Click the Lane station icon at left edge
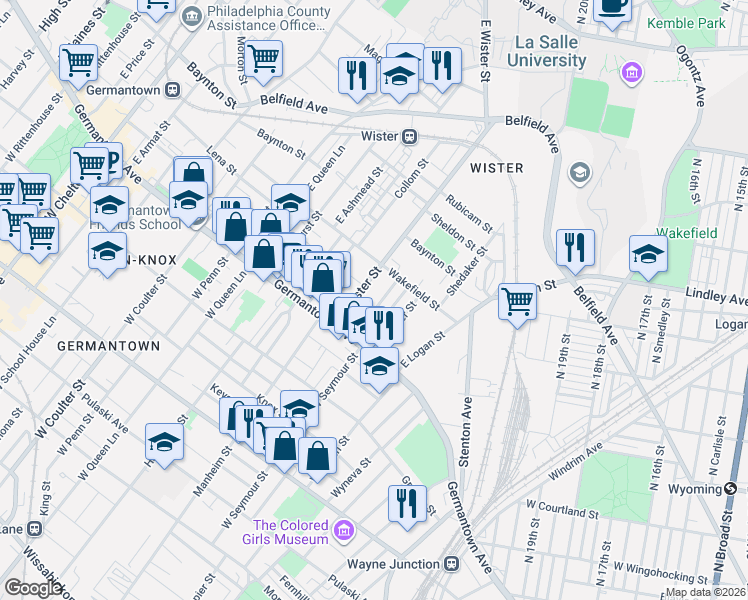 coord(35,529)
